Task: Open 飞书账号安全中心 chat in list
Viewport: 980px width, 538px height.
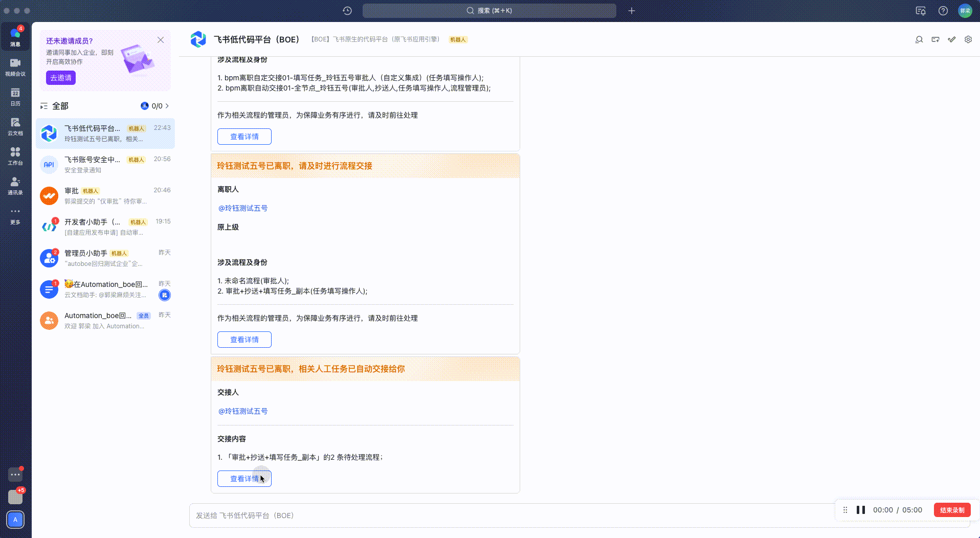Action: click(105, 165)
